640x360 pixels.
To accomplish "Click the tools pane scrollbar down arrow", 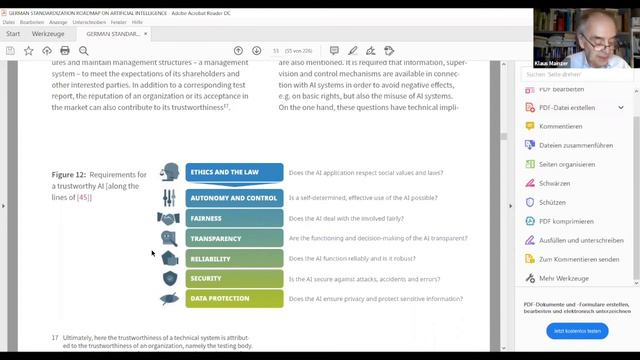I will (636, 283).
